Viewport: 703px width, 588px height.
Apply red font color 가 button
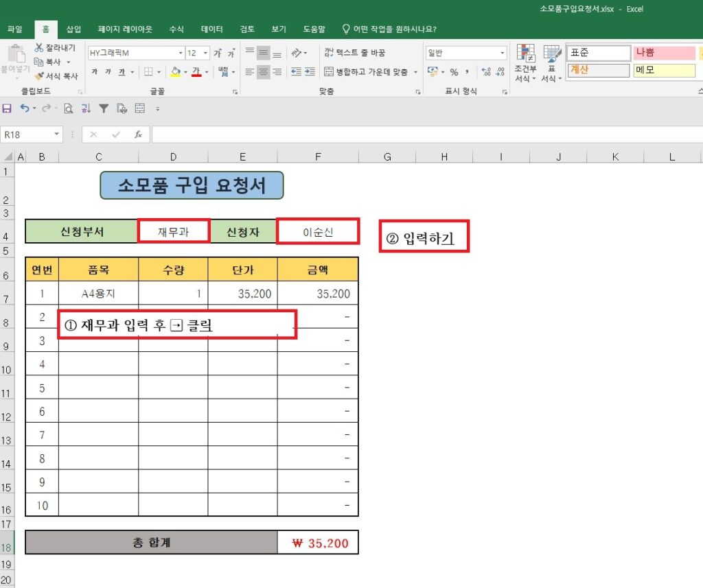coord(196,72)
